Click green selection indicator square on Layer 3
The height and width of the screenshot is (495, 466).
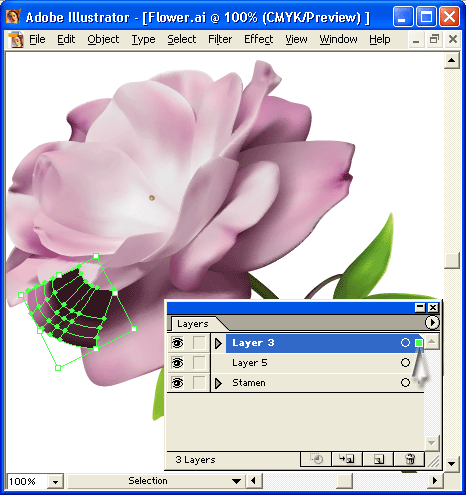(419, 343)
